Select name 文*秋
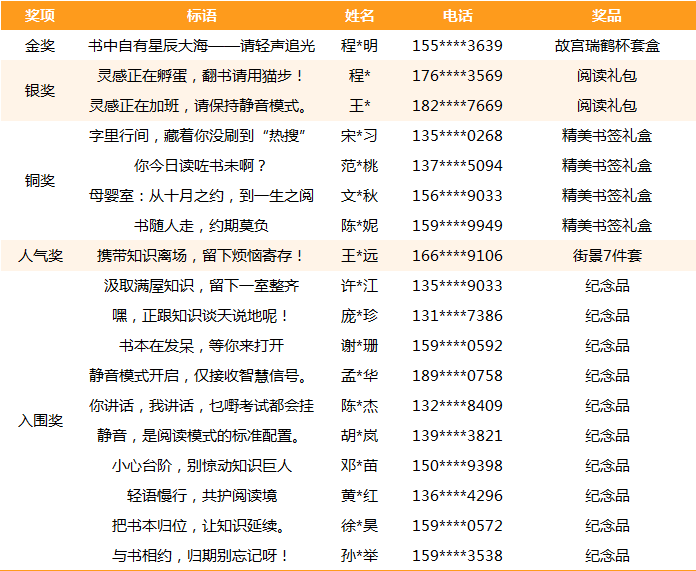The image size is (696, 571). click(x=359, y=195)
